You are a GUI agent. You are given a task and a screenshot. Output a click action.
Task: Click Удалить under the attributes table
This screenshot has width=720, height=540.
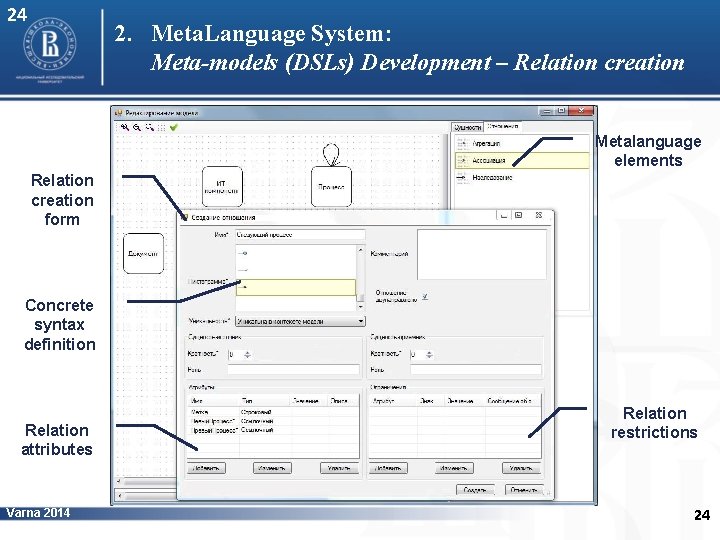point(339,468)
